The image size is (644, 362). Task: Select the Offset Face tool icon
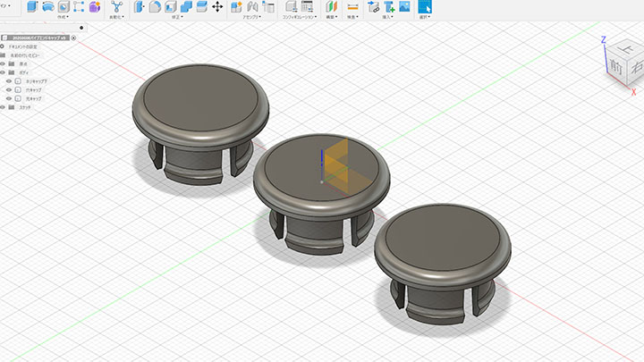(x=201, y=6)
